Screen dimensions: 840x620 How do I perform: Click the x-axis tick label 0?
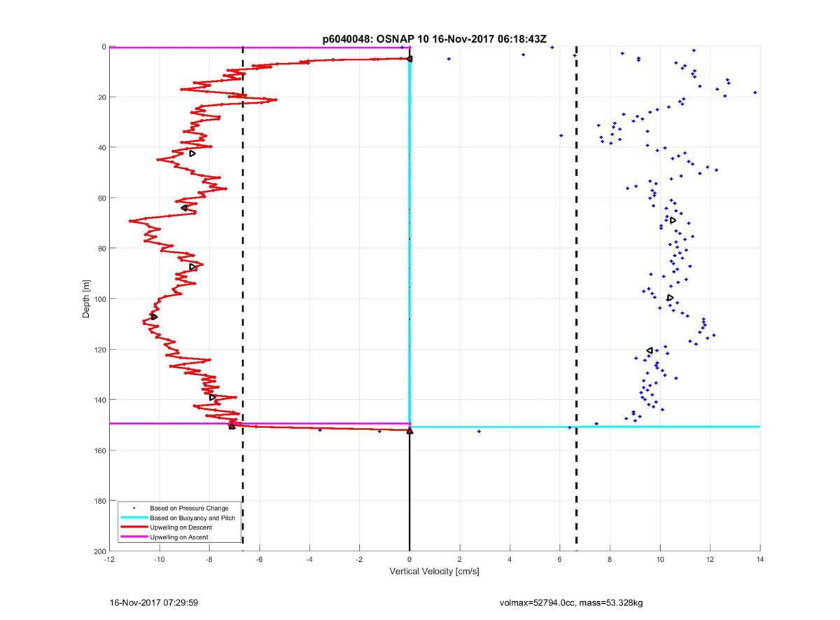click(409, 559)
